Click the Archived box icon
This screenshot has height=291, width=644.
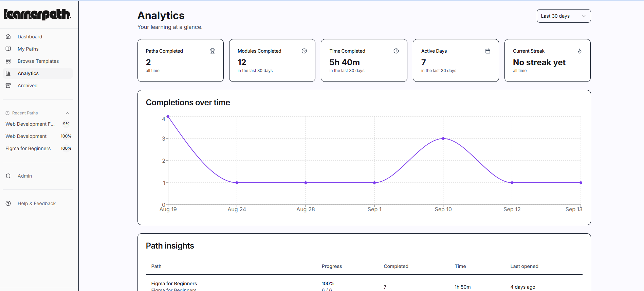click(8, 86)
